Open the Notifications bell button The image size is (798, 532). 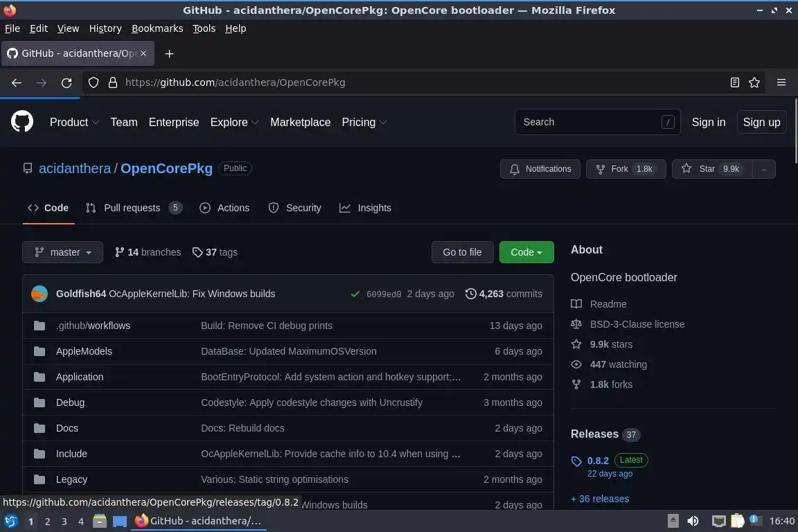[540, 169]
